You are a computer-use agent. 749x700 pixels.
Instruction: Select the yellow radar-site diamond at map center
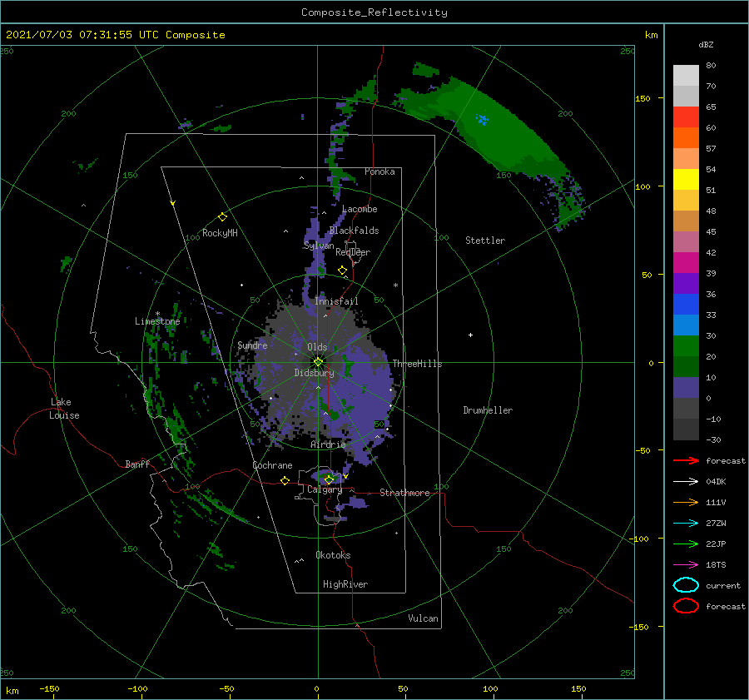[318, 362]
